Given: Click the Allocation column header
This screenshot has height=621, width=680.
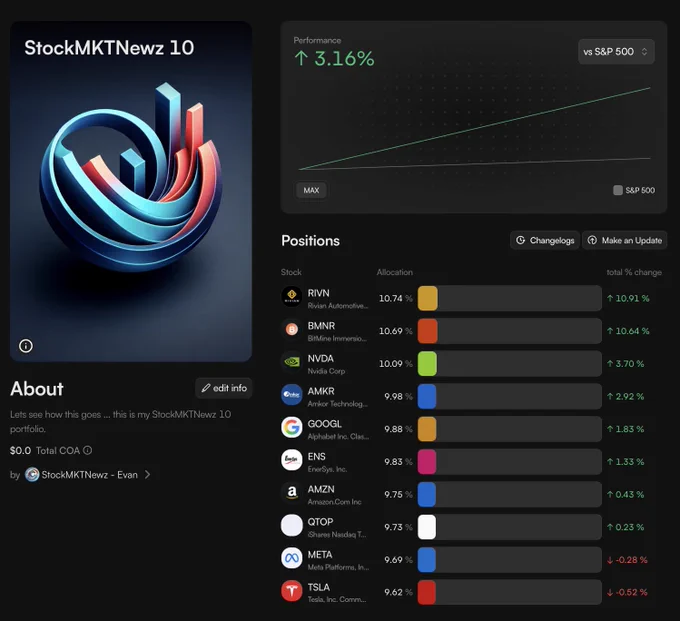Looking at the screenshot, I should point(395,272).
